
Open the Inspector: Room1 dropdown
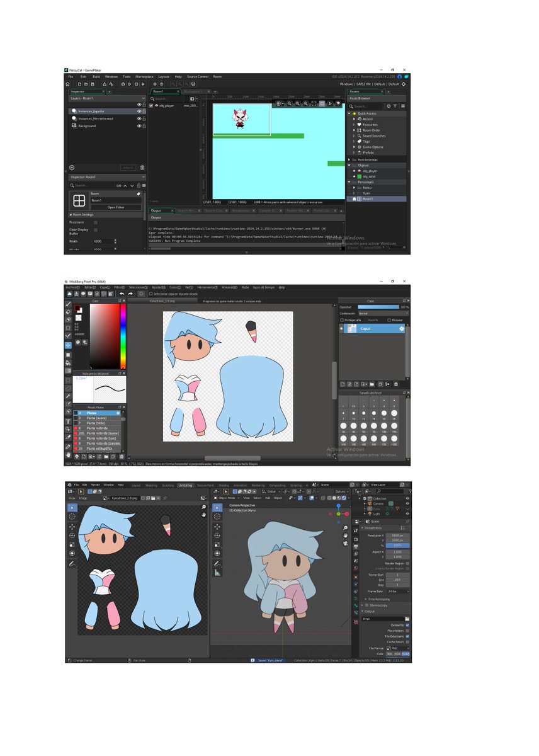107,177
